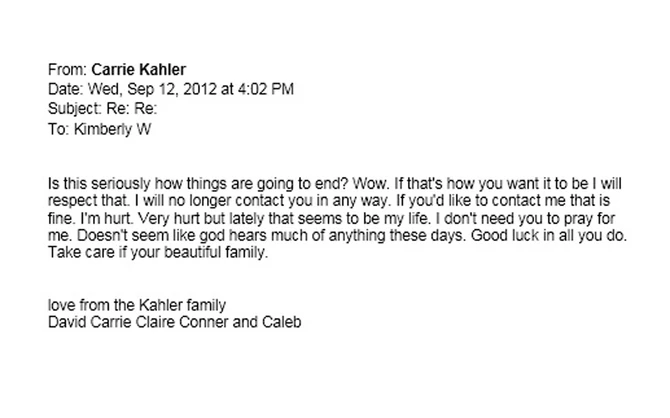Click the "From:" label

click(67, 70)
